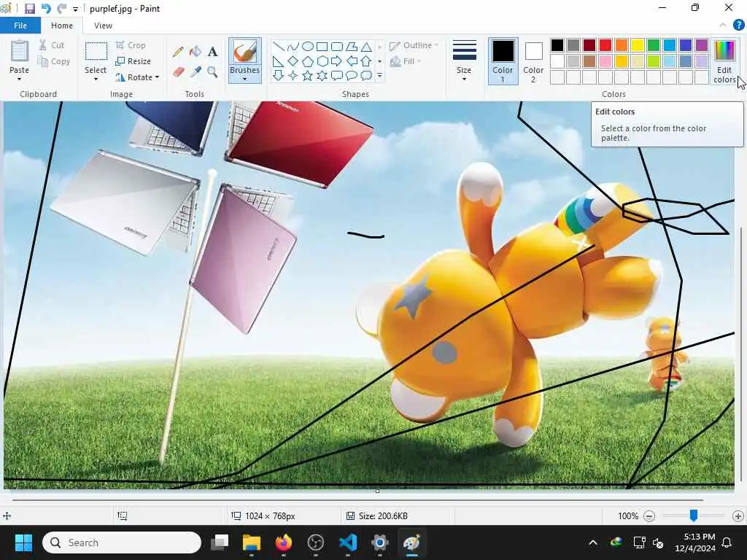Choose the Pentagon shape

click(x=308, y=61)
